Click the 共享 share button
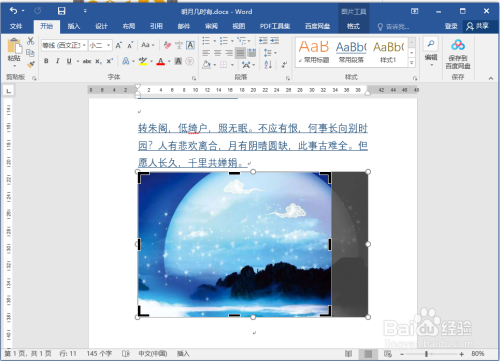The image size is (500, 361). click(x=477, y=26)
